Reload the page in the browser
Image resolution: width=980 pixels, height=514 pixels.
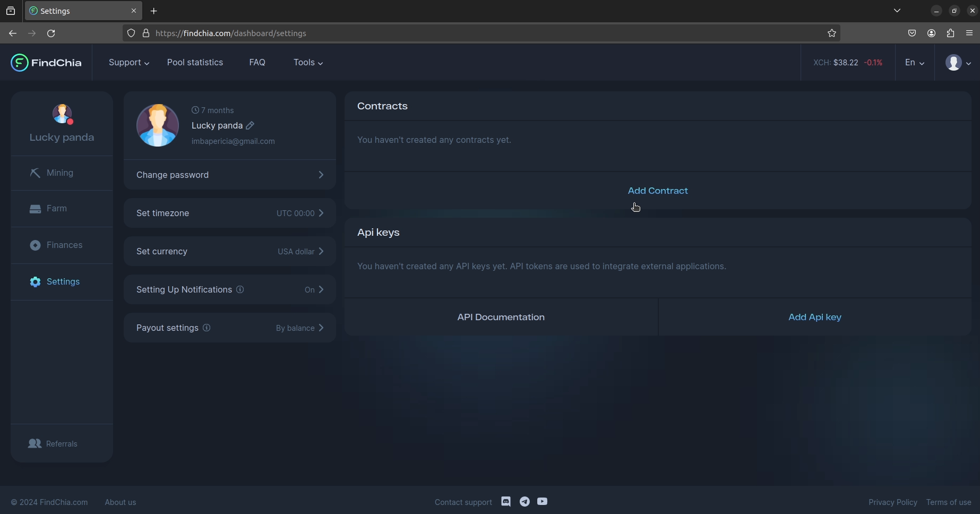(x=51, y=33)
